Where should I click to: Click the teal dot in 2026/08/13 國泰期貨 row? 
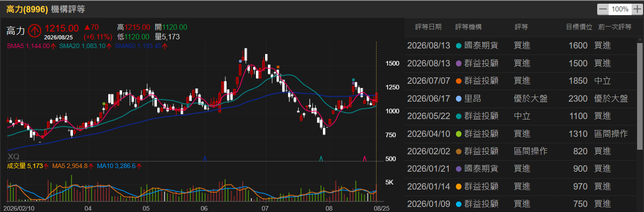point(459,46)
